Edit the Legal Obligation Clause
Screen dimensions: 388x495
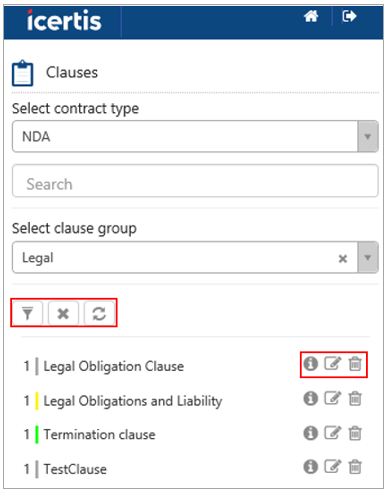333,364
